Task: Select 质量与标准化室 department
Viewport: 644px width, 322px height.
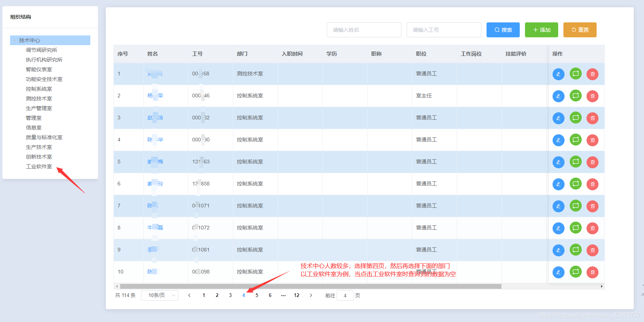Action: [x=44, y=137]
